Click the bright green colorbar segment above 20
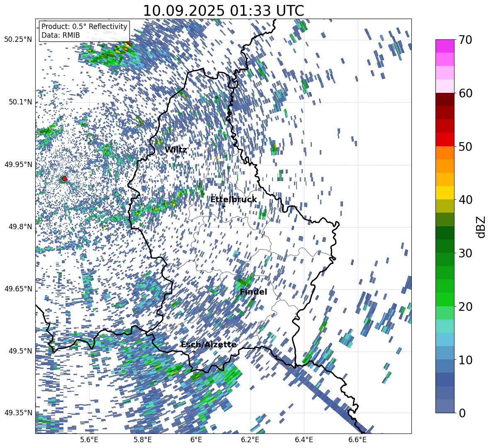The image size is (491, 448). [x=445, y=299]
